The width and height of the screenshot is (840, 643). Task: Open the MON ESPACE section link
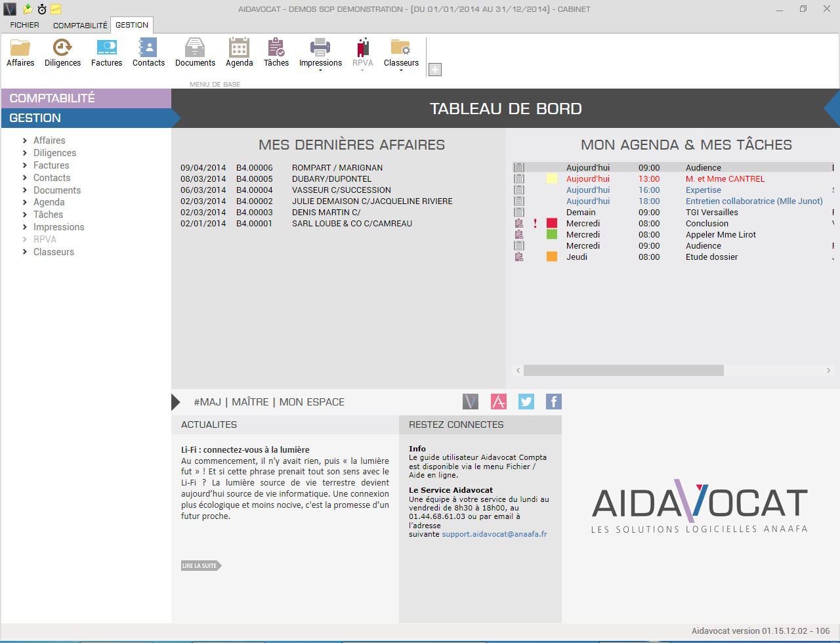312,402
